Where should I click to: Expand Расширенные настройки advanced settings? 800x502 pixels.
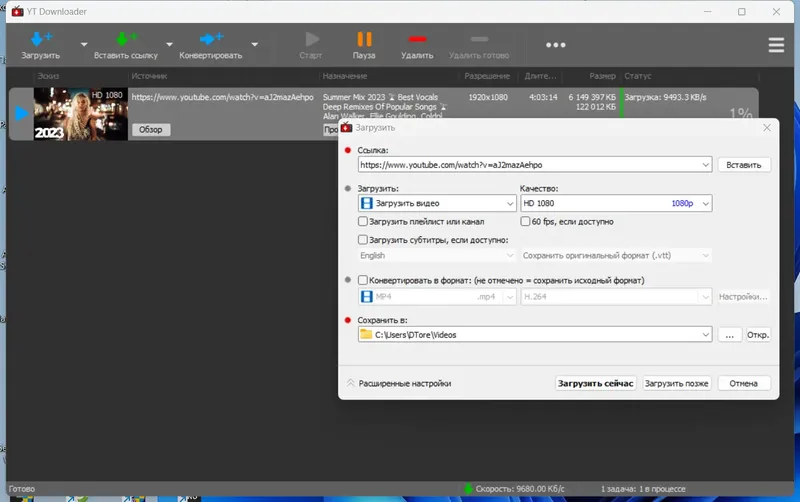click(x=399, y=383)
